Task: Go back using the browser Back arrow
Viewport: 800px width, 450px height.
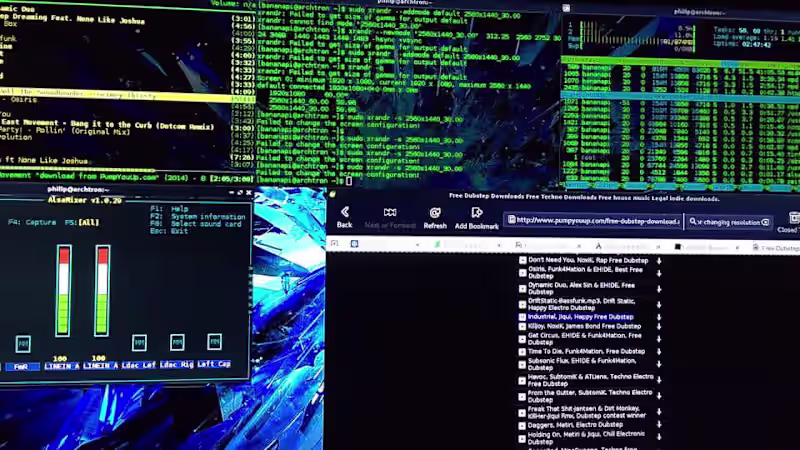Action: click(344, 212)
